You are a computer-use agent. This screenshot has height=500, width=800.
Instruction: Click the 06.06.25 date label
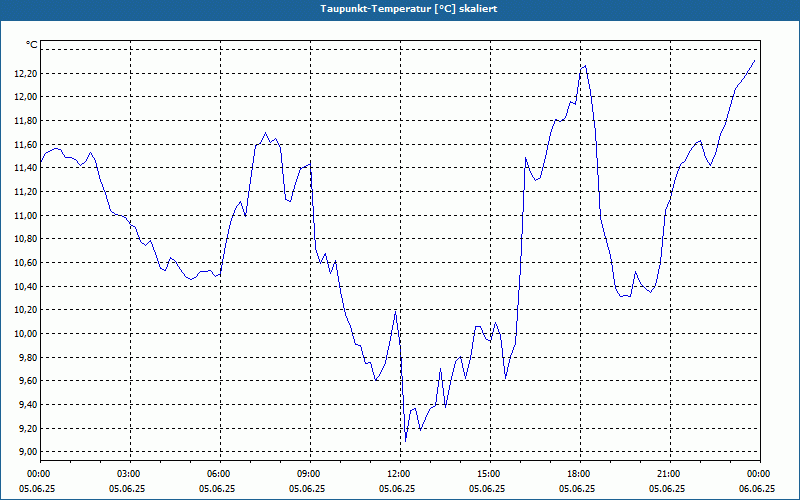757,488
